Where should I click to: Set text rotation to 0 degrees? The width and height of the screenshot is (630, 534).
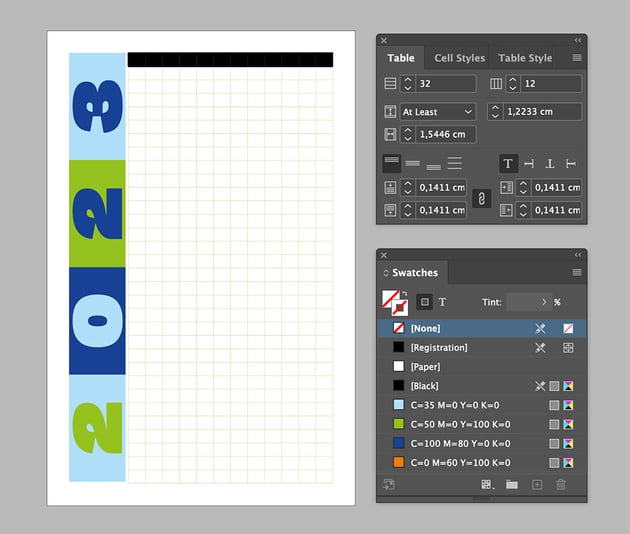(508, 164)
